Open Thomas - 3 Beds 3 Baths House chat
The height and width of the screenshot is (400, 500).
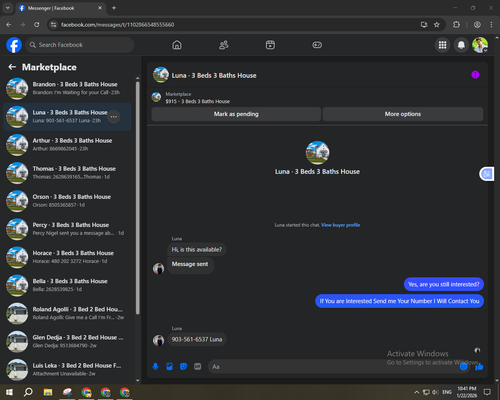click(x=68, y=173)
